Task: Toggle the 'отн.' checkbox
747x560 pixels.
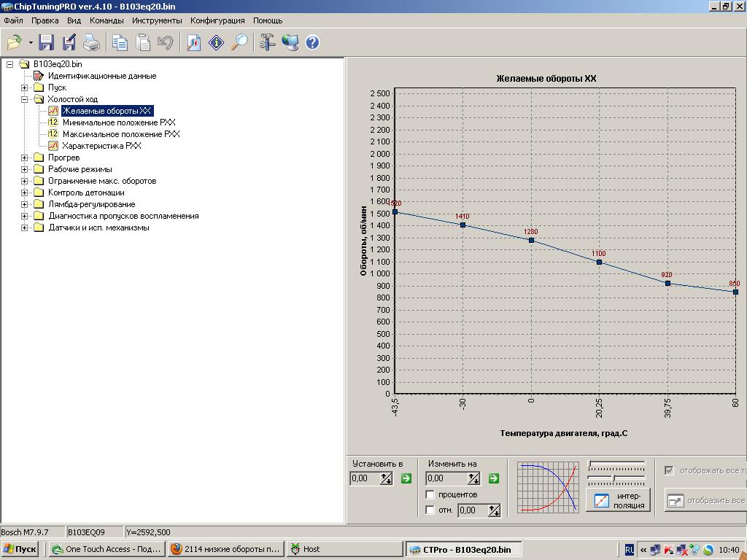Action: [430, 510]
